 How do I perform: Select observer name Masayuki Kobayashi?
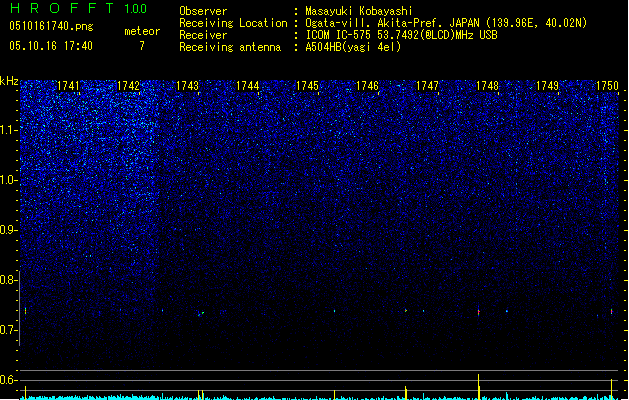pyautogui.click(x=358, y=11)
